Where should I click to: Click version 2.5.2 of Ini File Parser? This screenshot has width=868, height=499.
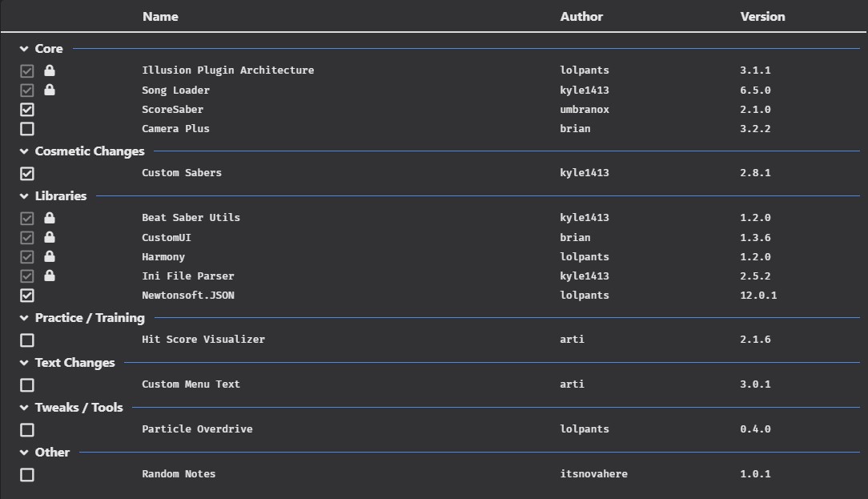755,276
